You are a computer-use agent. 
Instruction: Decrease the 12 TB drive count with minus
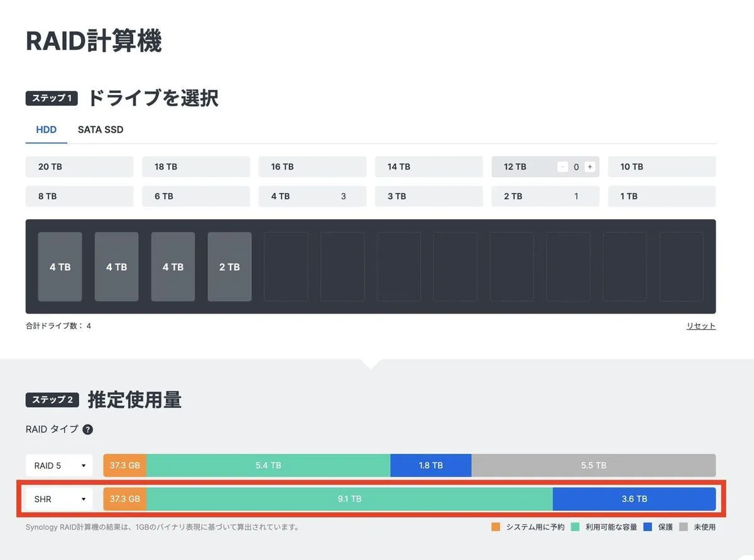562,167
